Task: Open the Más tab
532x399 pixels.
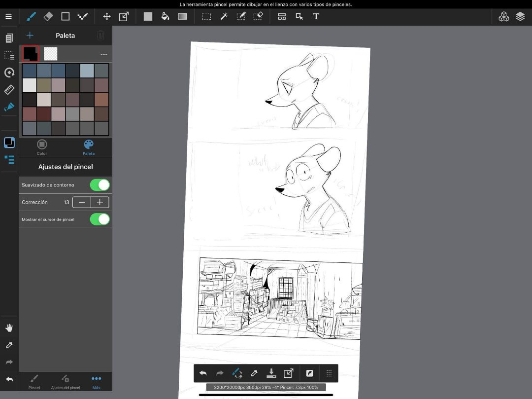Action: (x=96, y=381)
